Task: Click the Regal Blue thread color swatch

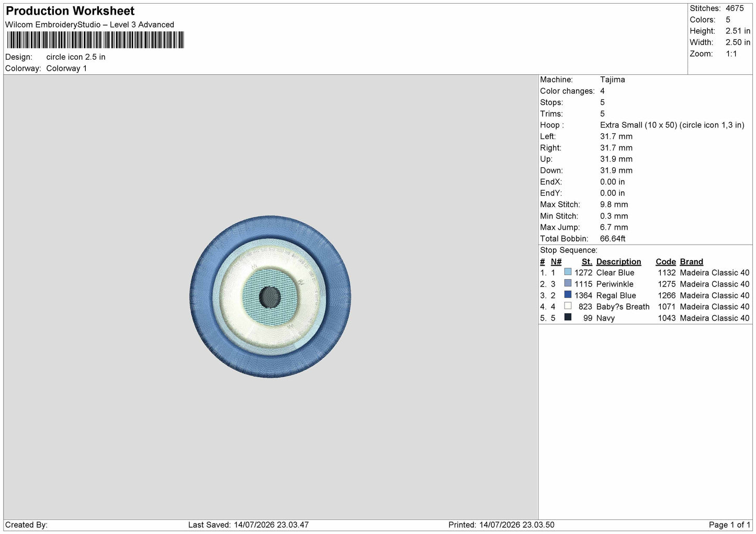Action: click(568, 295)
